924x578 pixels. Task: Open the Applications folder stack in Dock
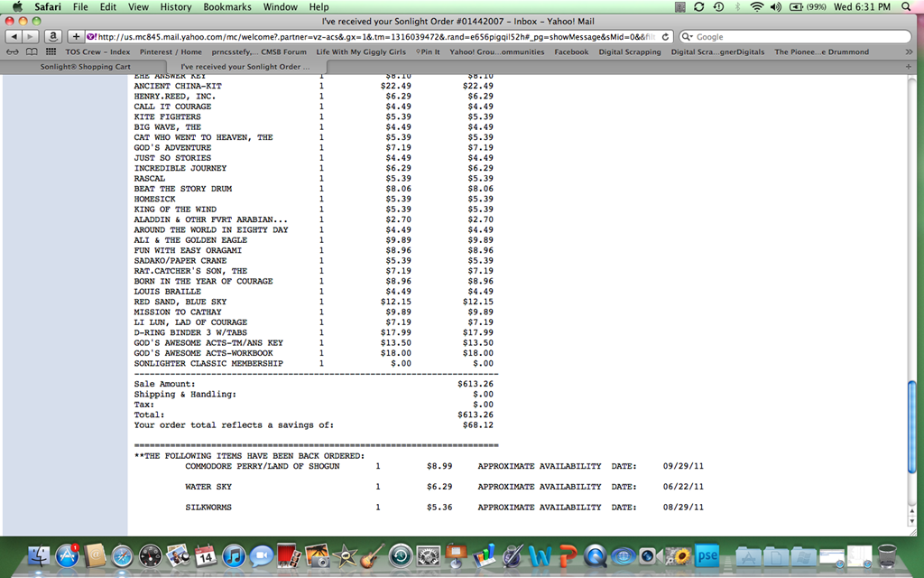point(748,556)
